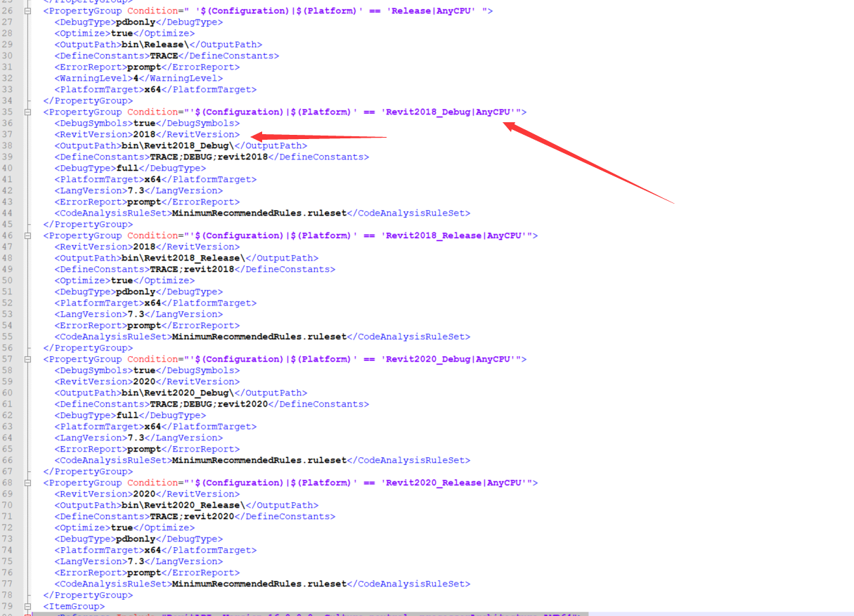The height and width of the screenshot is (616, 854).
Task: Click the RevitVersion '2018' on line 47
Action: click(x=144, y=247)
